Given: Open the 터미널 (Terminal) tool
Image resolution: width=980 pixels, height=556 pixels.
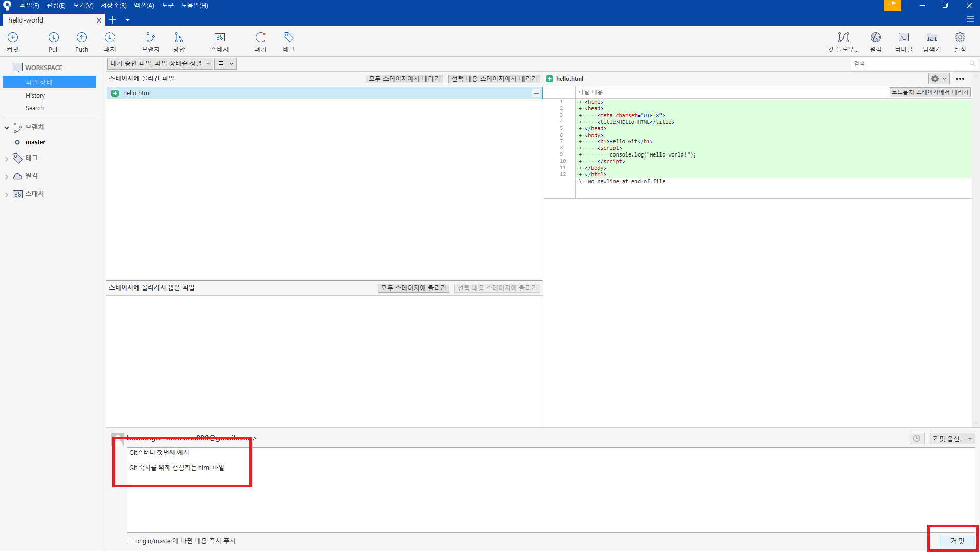Looking at the screenshot, I should (904, 42).
